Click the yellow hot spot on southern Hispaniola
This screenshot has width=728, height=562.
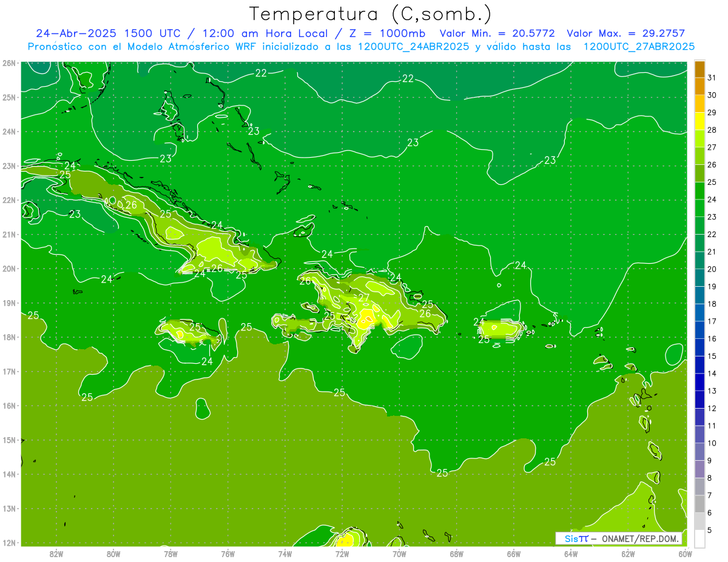[366, 319]
